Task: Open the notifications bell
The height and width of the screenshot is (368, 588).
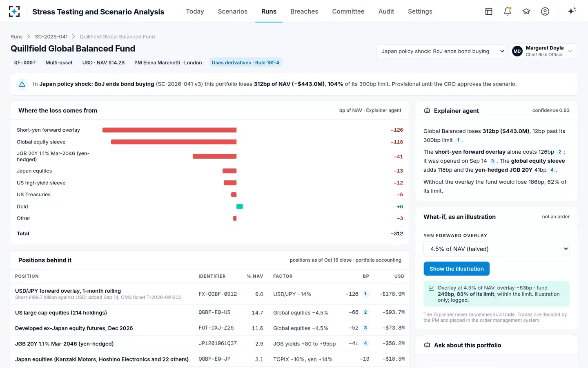Action: tap(508, 11)
